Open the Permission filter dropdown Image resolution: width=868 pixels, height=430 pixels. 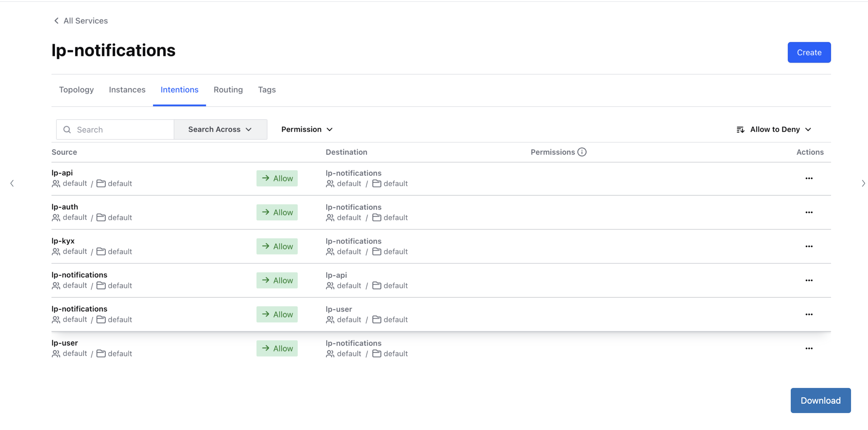click(x=307, y=130)
